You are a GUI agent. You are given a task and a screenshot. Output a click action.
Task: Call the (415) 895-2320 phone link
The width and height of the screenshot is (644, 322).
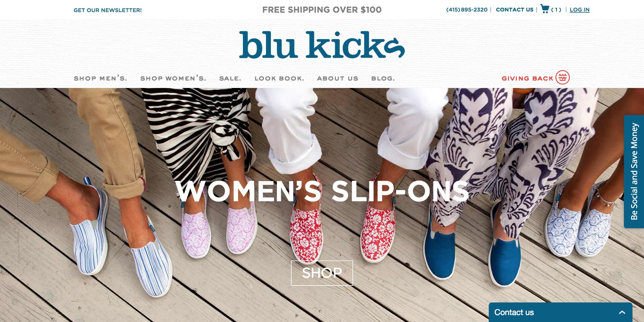pos(467,9)
